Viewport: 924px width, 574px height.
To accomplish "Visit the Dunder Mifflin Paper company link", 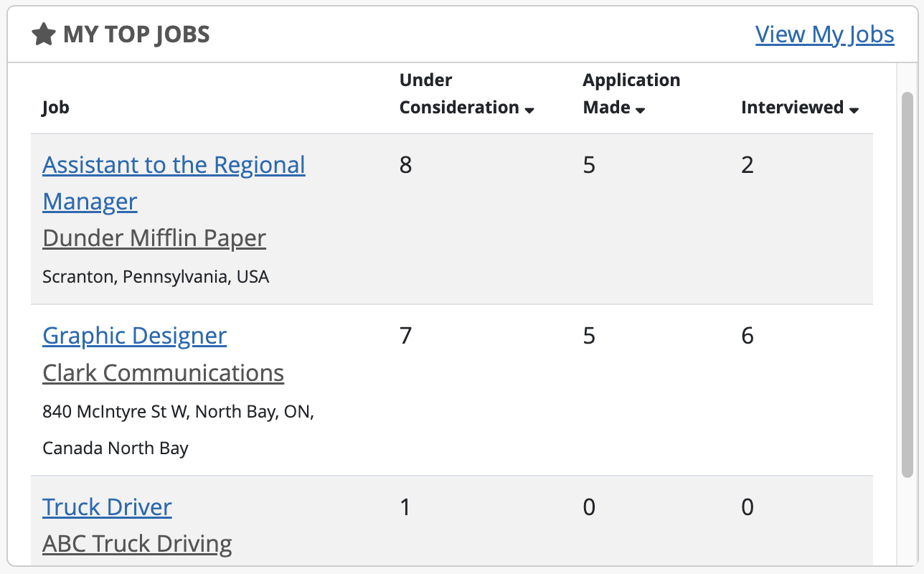I will [154, 238].
